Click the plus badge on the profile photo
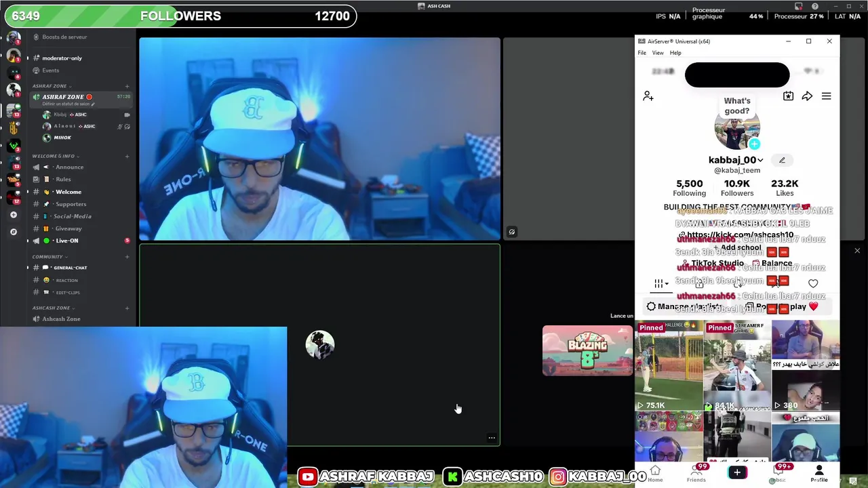The height and width of the screenshot is (488, 868). [x=755, y=144]
